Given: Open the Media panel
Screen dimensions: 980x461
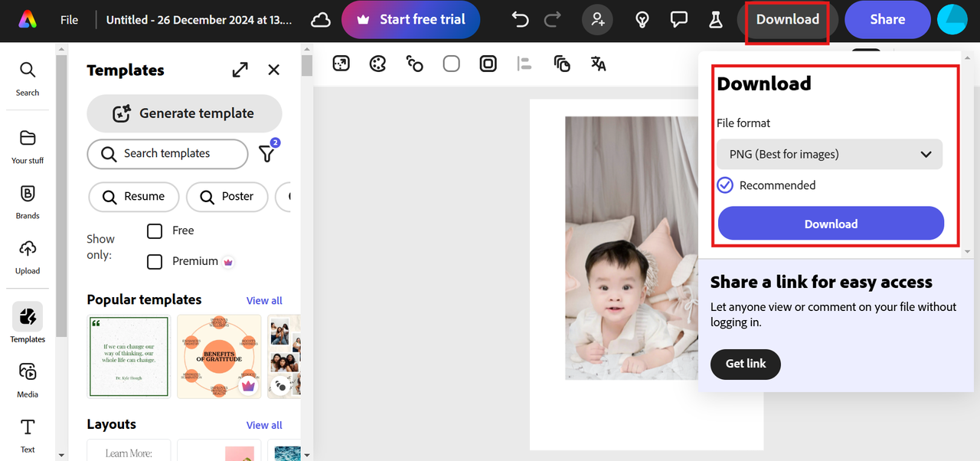Looking at the screenshot, I should pos(28,380).
